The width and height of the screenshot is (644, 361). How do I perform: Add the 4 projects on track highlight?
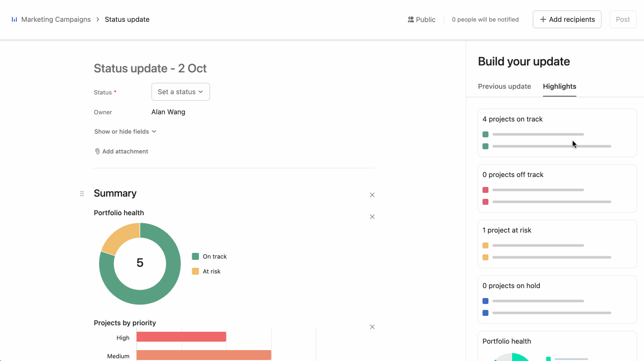coord(557,133)
